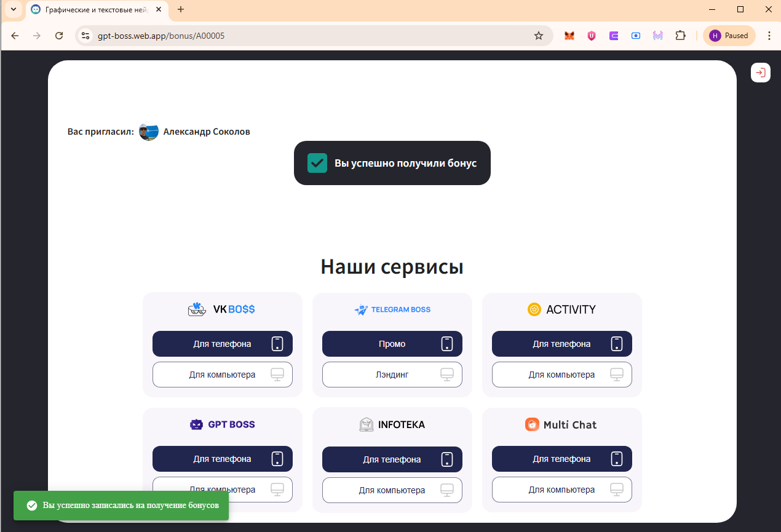Click the teal checkmark in bonus banner

coord(317,163)
